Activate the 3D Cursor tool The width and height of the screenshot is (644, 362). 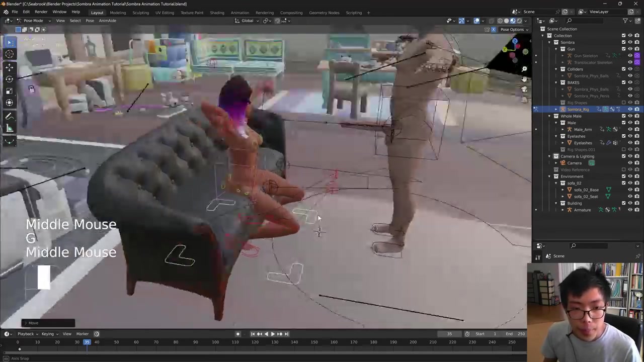9,54
